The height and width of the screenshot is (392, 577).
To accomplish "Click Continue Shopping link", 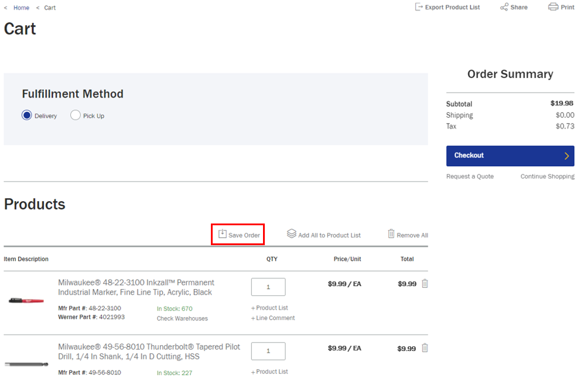I will click(547, 176).
